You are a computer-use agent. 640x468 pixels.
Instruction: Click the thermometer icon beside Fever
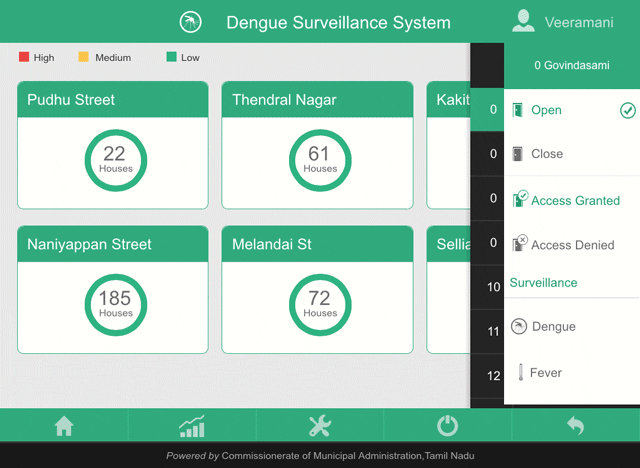[x=520, y=373]
